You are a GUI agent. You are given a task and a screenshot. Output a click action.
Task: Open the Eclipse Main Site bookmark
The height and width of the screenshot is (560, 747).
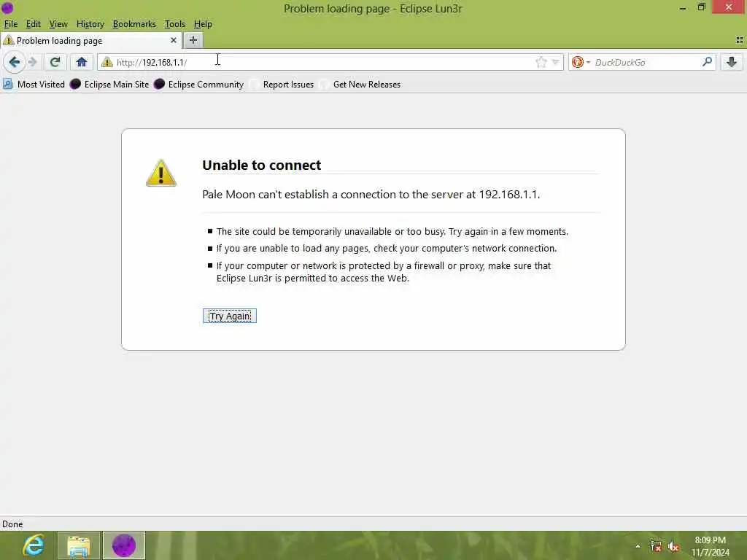tap(109, 85)
